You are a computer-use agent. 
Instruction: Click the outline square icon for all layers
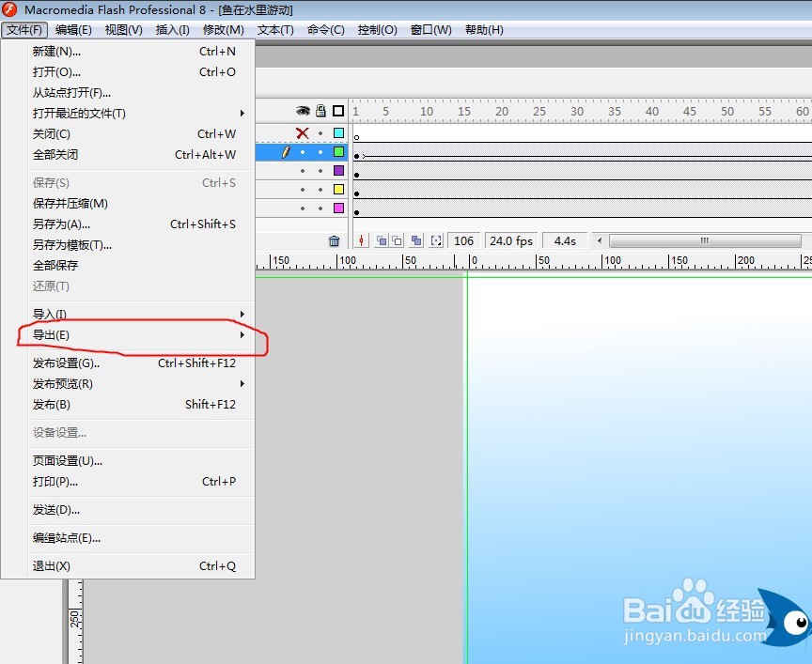point(338,111)
